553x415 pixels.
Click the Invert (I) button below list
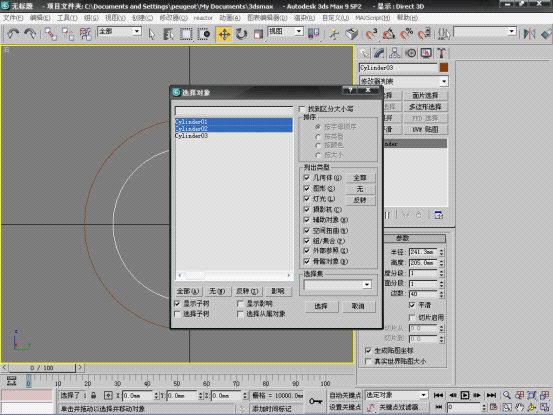(x=247, y=291)
